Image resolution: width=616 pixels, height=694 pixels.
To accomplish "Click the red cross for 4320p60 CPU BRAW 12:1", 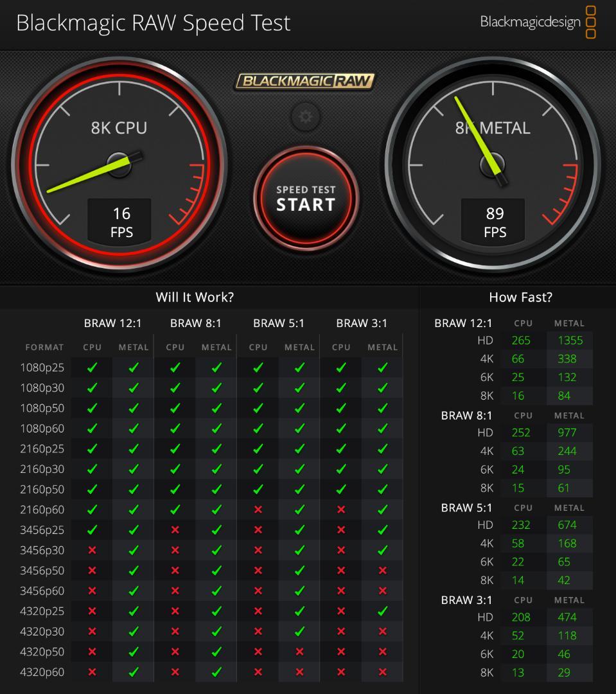I will click(x=91, y=672).
